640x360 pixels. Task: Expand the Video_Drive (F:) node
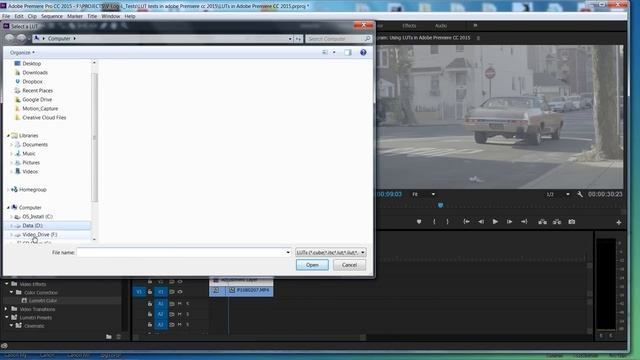click(x=11, y=235)
